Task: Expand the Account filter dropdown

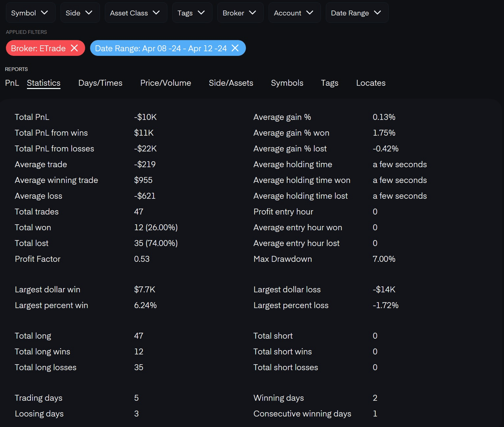Action: [x=294, y=13]
